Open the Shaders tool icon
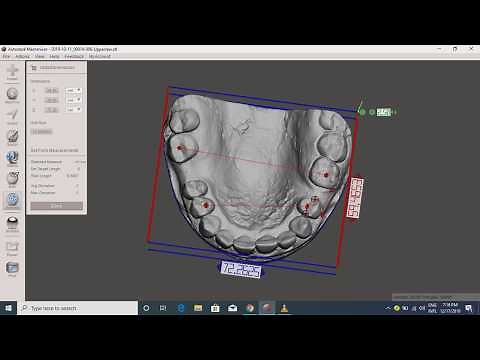This screenshot has width=480, height=360. [12, 223]
